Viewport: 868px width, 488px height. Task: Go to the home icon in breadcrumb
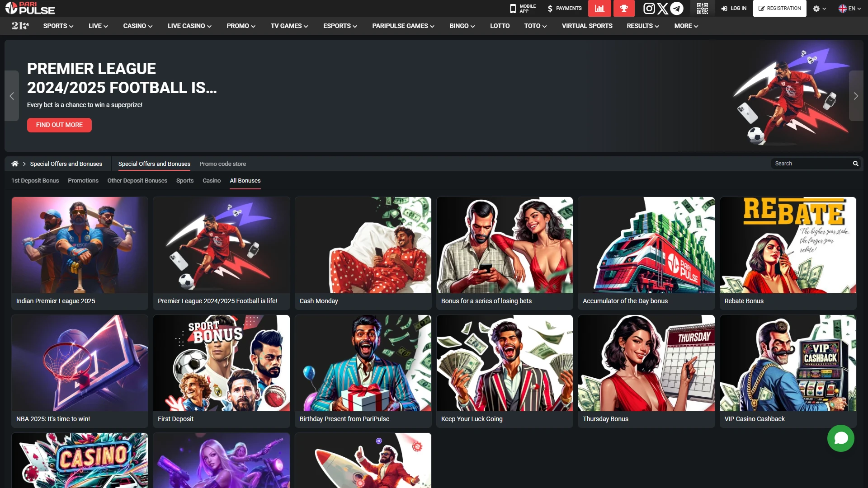pyautogui.click(x=15, y=164)
